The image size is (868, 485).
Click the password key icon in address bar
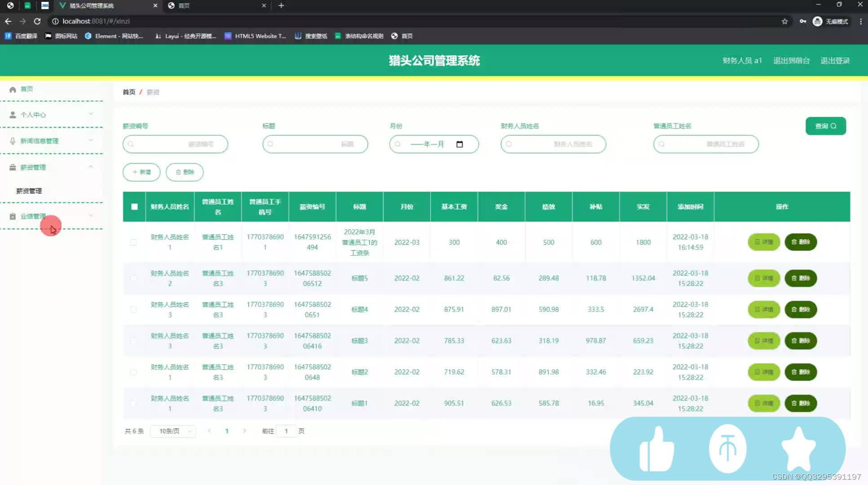coord(803,21)
